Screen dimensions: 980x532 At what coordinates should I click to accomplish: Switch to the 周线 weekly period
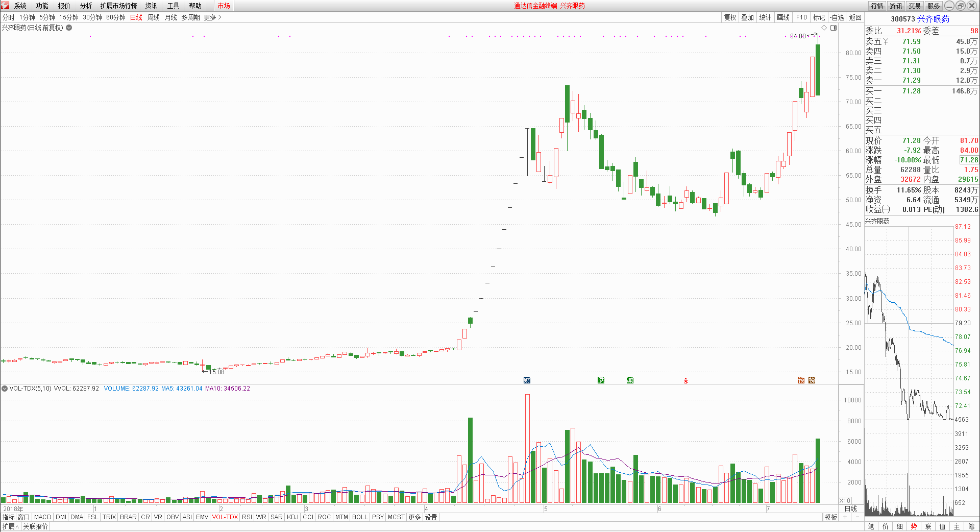pos(154,17)
